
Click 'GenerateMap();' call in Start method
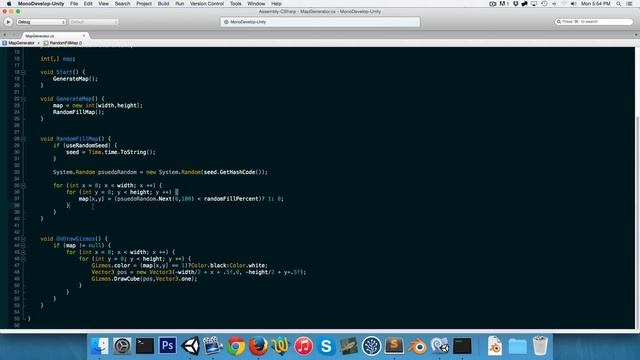pyautogui.click(x=75, y=79)
